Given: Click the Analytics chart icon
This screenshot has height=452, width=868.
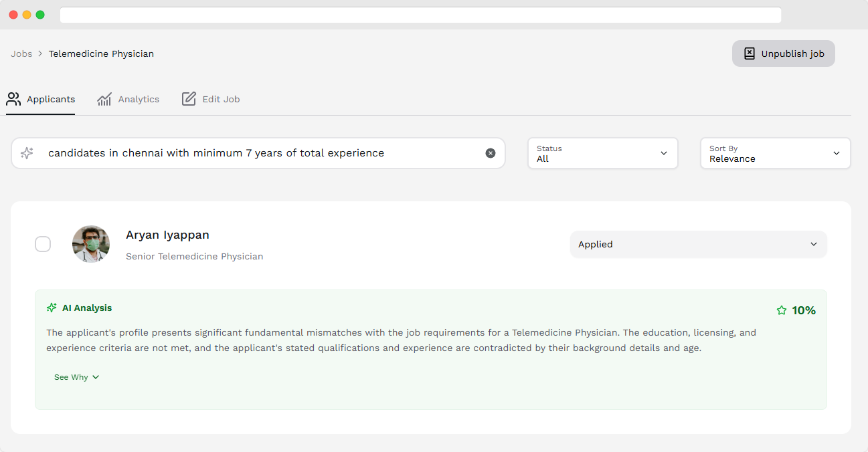Looking at the screenshot, I should 105,99.
